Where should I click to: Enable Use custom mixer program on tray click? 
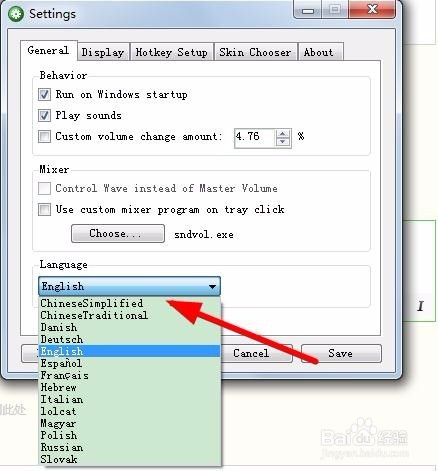44,210
